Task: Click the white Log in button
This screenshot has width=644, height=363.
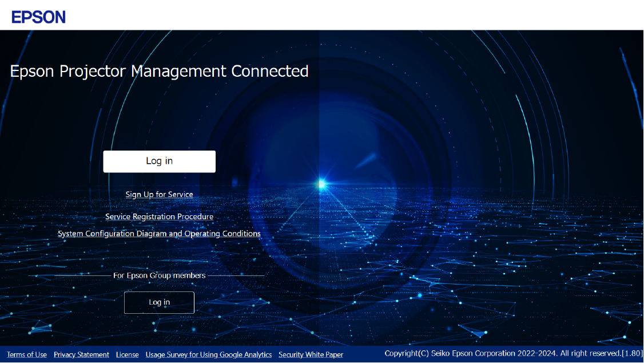Action: 160,161
